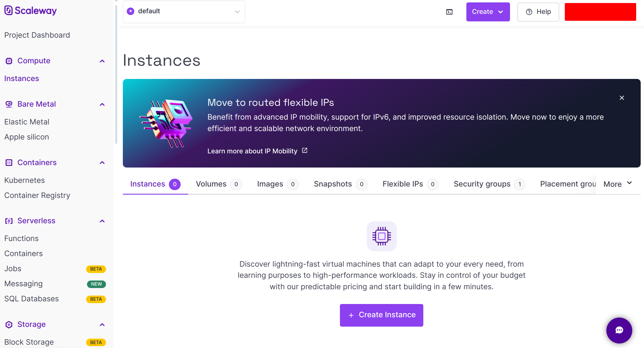Collapse the Bare Metal section chevron
The image size is (644, 348).
102,105
